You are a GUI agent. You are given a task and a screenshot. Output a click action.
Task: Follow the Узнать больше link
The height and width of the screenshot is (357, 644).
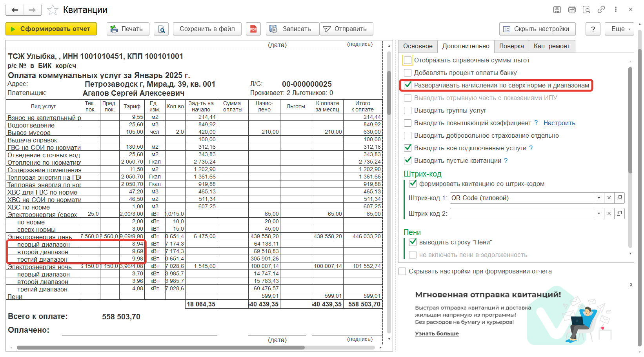437,333
